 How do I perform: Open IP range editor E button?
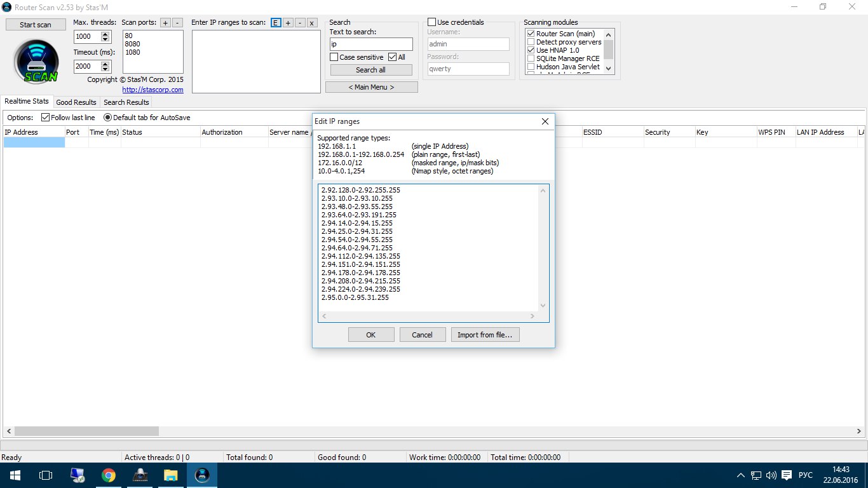(276, 22)
